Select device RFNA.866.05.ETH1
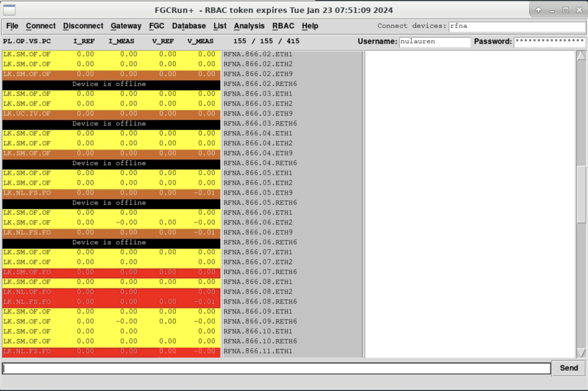Viewport: 588px width, 391px height. pyautogui.click(x=258, y=173)
